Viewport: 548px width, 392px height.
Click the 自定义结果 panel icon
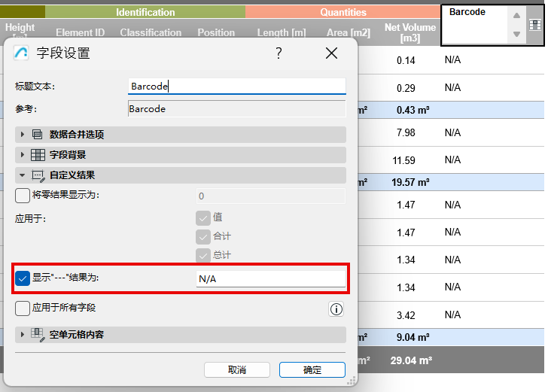[x=38, y=175]
